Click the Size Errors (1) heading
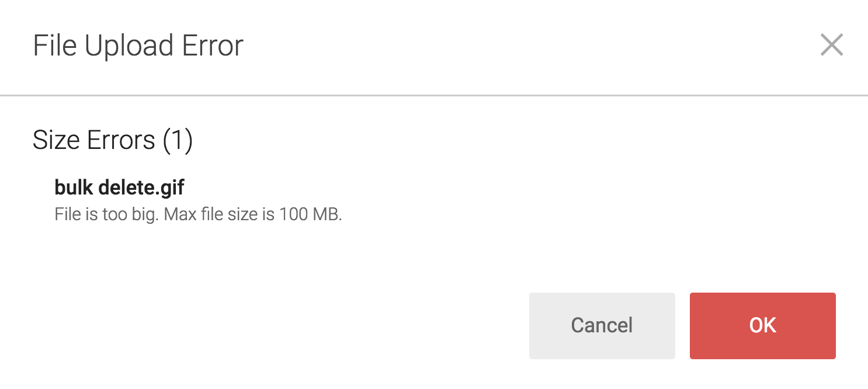The image size is (868, 389). (112, 140)
